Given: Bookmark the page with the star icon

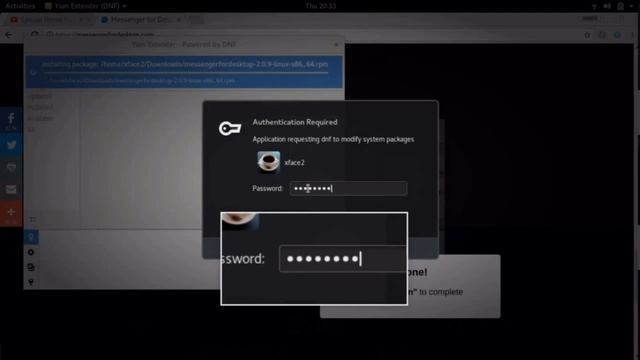Looking at the screenshot, I should 587,35.
